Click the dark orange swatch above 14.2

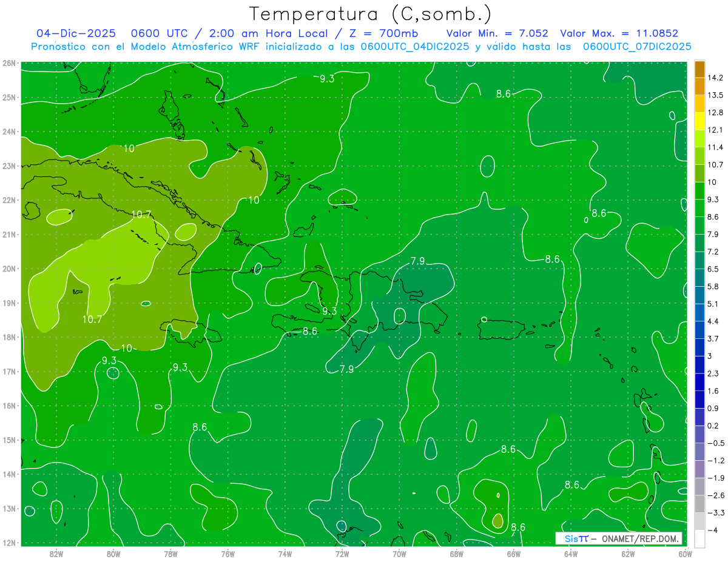[699, 69]
